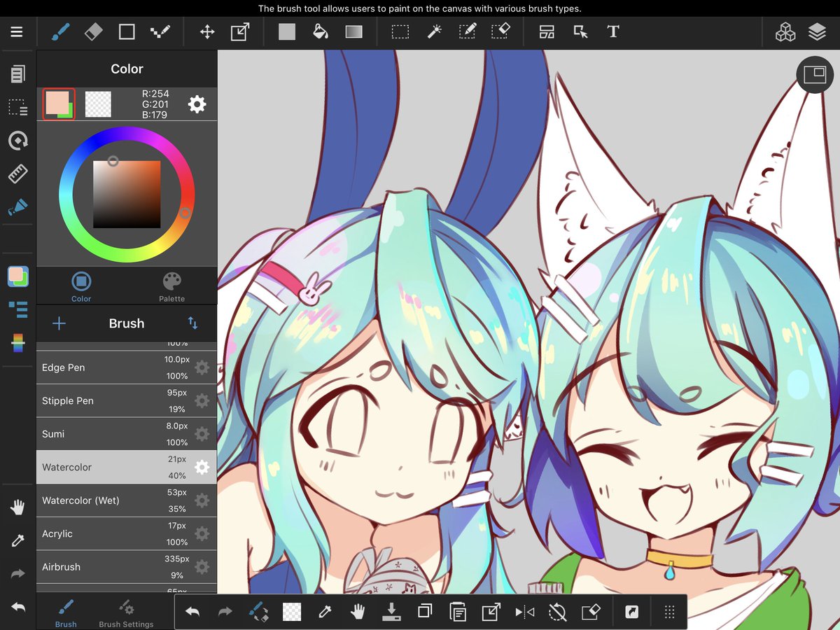Viewport: 840px width, 630px height.
Task: Select the Watercolor brush
Action: 127,467
